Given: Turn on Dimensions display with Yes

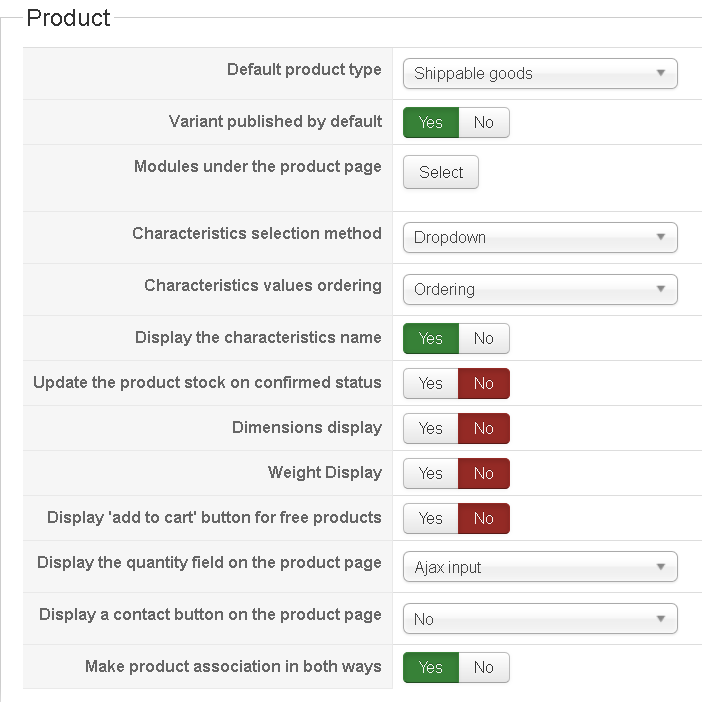Looking at the screenshot, I should pos(431,428).
